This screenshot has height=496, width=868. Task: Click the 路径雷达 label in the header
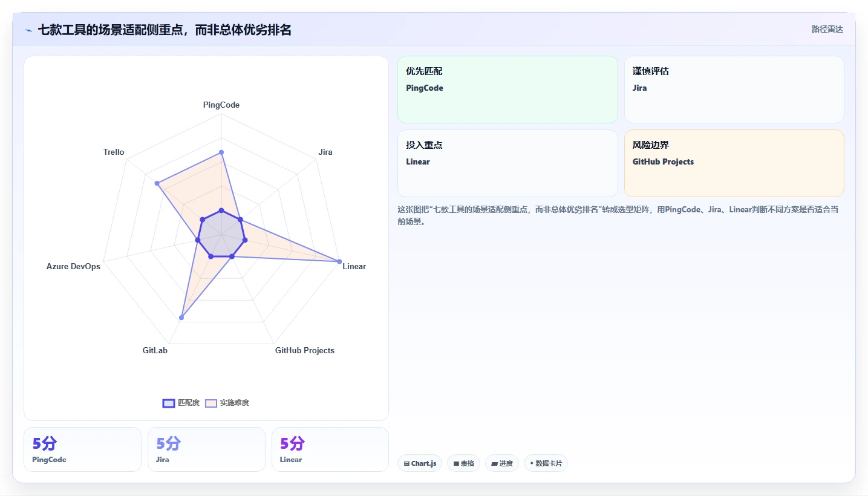[827, 29]
